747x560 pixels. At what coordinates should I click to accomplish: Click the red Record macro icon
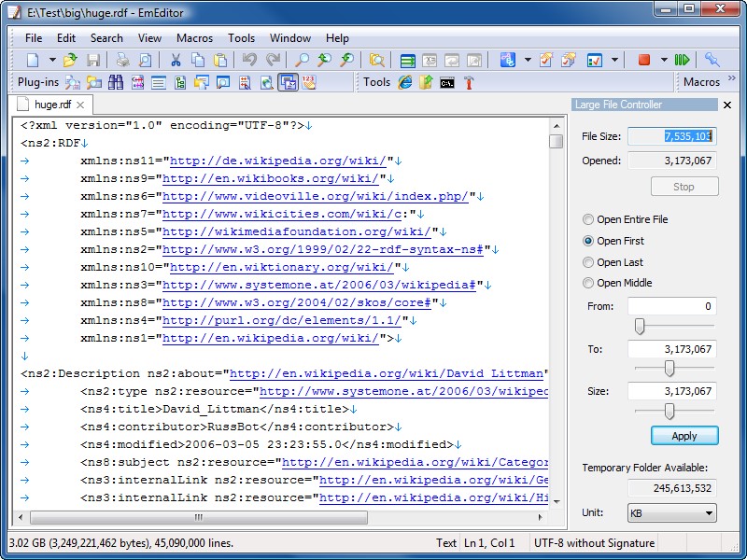coord(643,60)
